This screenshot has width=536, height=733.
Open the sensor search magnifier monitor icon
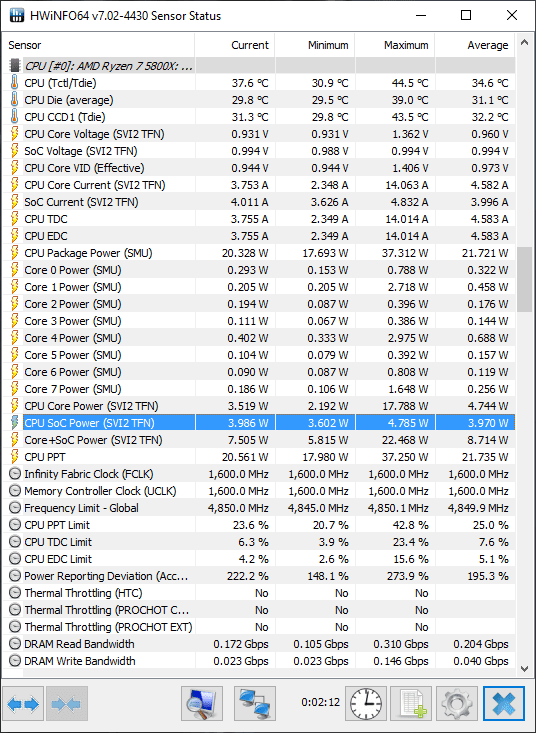(x=202, y=703)
